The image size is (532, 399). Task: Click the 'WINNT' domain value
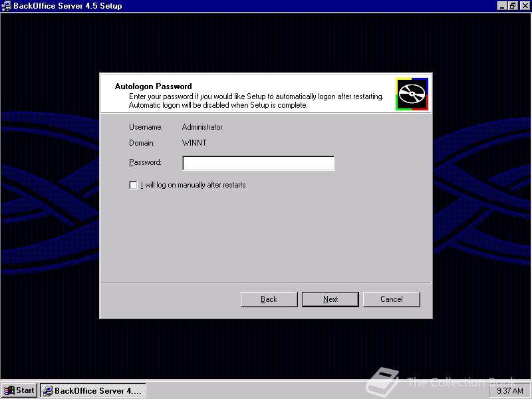pos(194,143)
